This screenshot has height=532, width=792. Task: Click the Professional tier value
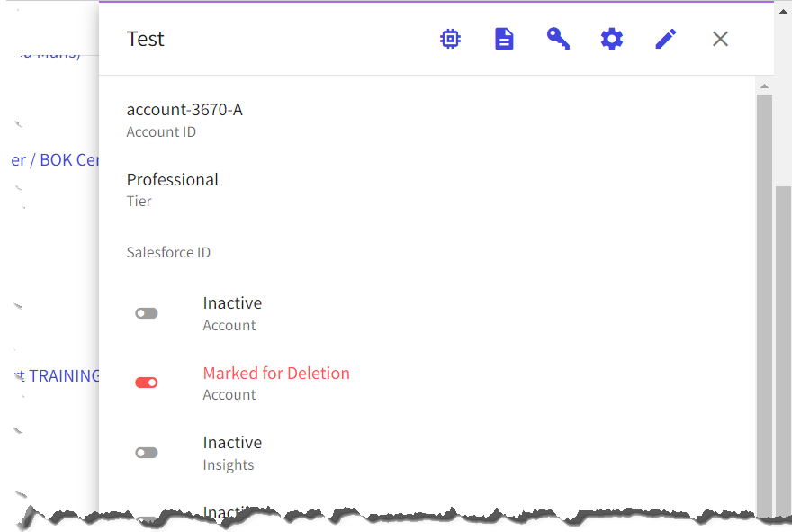[x=172, y=180]
